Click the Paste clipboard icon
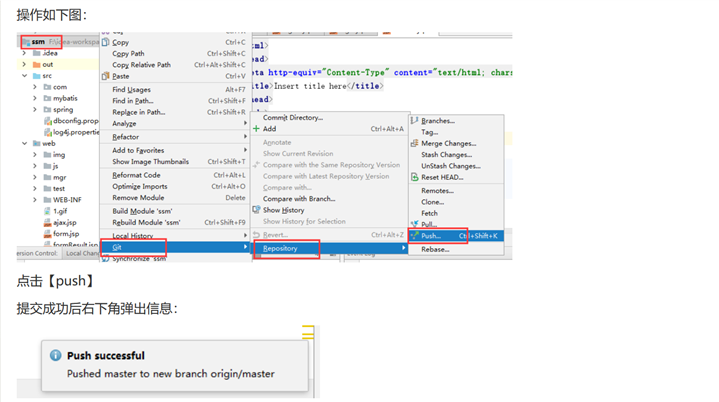 pyautogui.click(x=105, y=76)
